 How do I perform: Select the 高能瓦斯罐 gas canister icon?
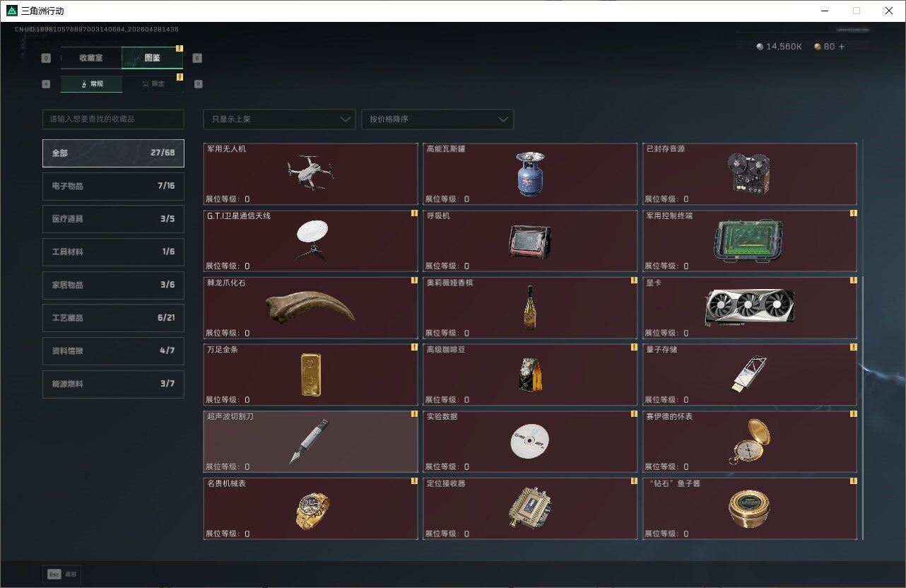pyautogui.click(x=529, y=174)
